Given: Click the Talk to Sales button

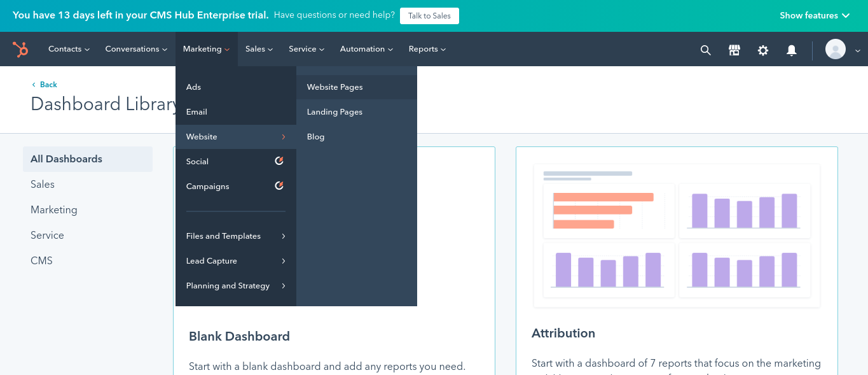Looking at the screenshot, I should pyautogui.click(x=429, y=16).
